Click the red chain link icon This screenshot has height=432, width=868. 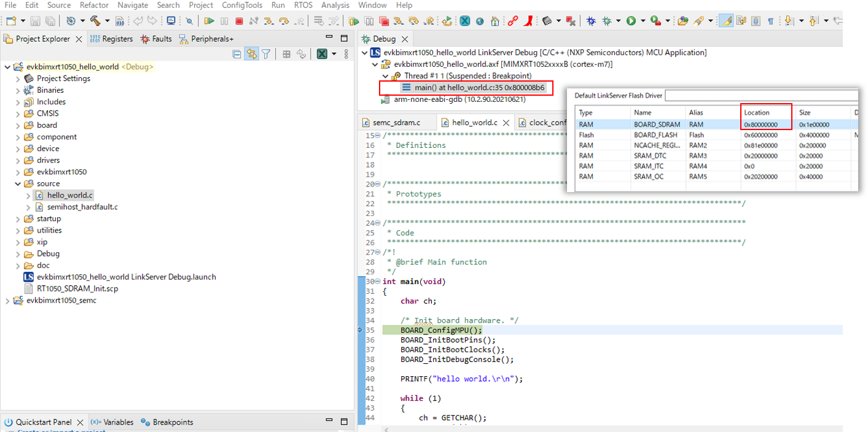(x=513, y=21)
